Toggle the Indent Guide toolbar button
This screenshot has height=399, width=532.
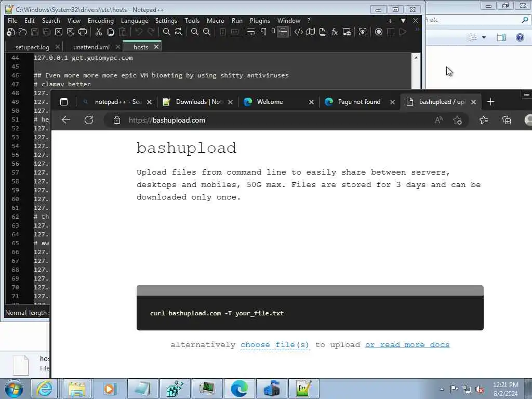282,32
